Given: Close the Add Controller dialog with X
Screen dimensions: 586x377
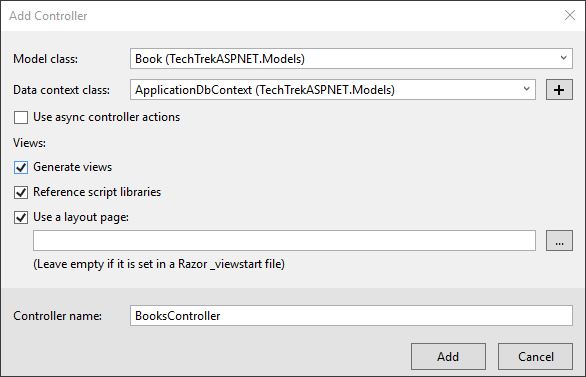Looking at the screenshot, I should coord(570,15).
